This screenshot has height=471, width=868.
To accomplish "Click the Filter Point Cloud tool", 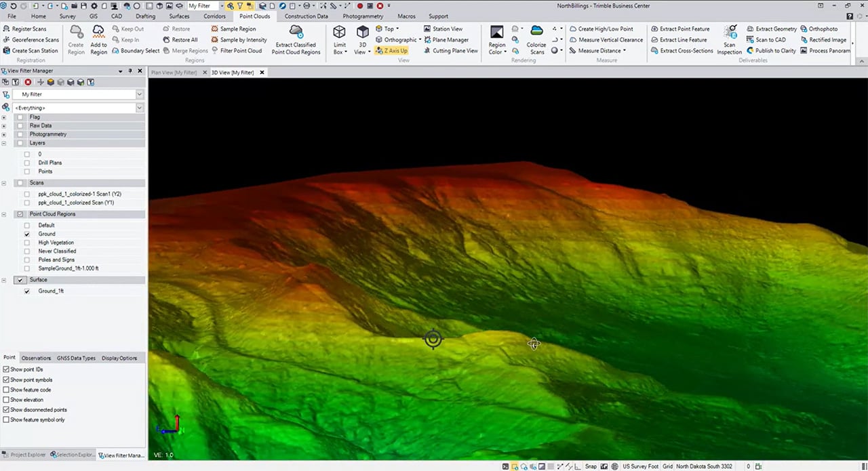I will pyautogui.click(x=236, y=51).
